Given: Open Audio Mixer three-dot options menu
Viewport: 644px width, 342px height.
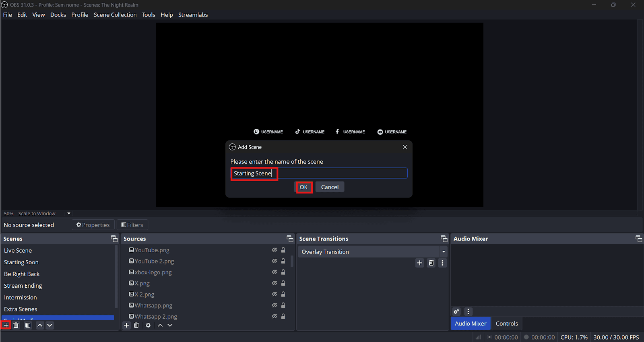Looking at the screenshot, I should (468, 311).
